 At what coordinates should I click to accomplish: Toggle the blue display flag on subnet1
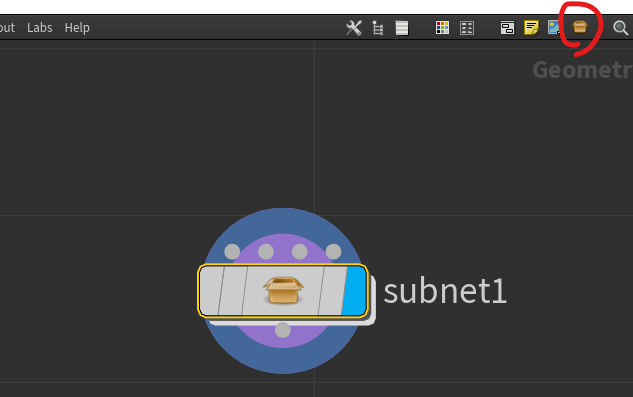click(x=354, y=291)
